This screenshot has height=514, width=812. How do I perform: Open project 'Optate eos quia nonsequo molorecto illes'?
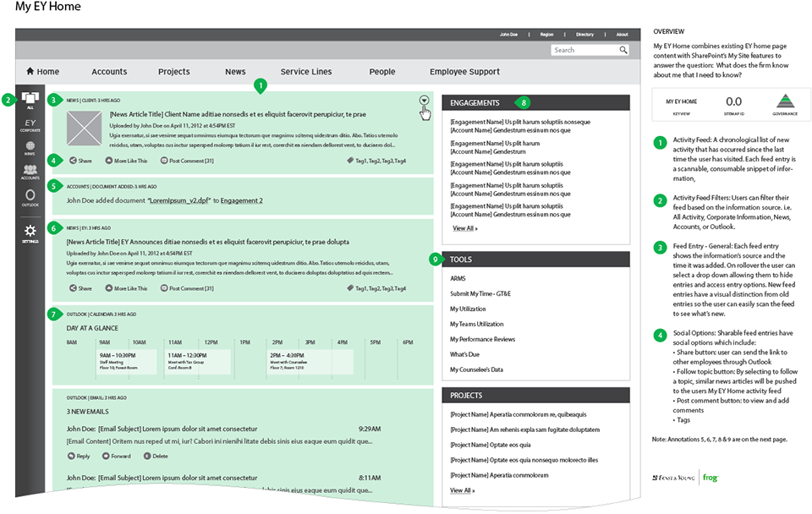[x=524, y=460]
